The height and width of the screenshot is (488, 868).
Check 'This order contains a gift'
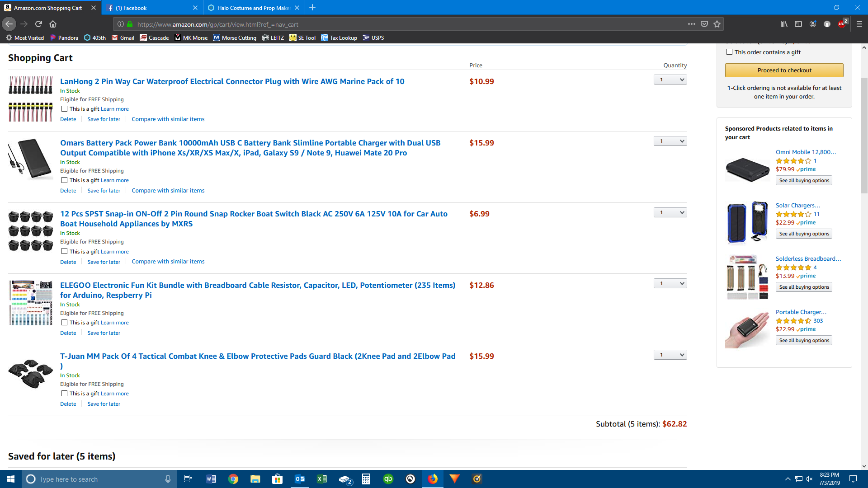pos(729,52)
